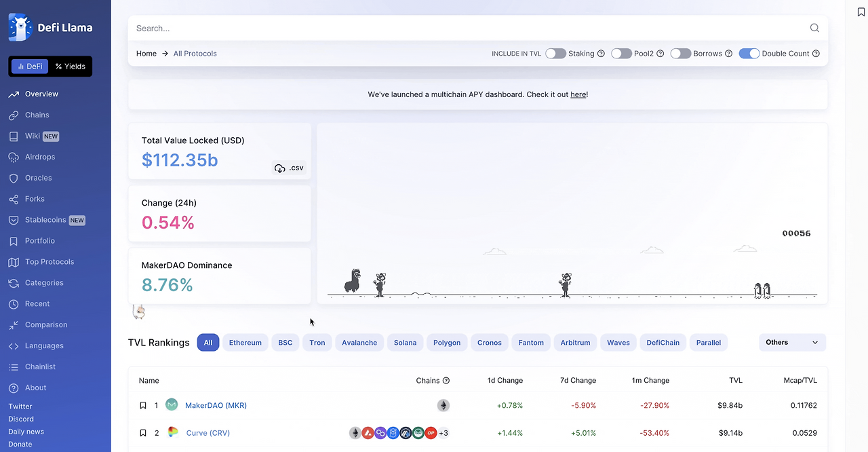Click the bookmark icon at top right
The width and height of the screenshot is (868, 452).
click(861, 12)
